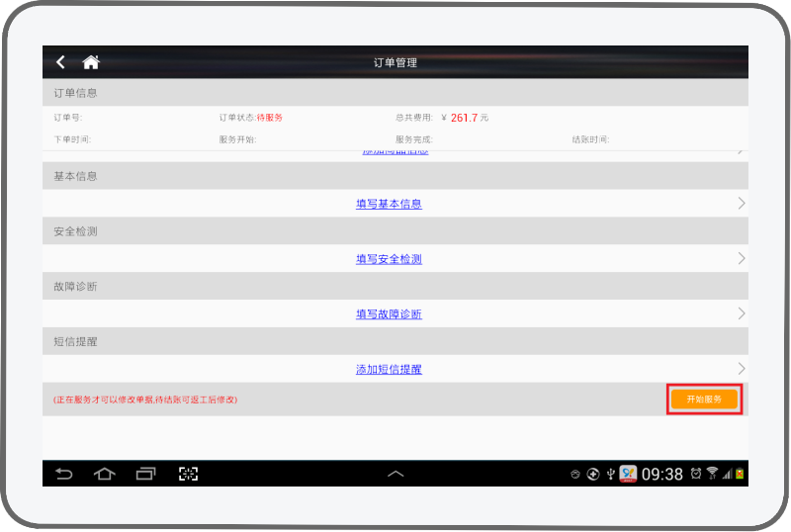This screenshot has width=791, height=532.
Task: Tap the Wi-Fi signal icon in status bar
Action: point(712,474)
